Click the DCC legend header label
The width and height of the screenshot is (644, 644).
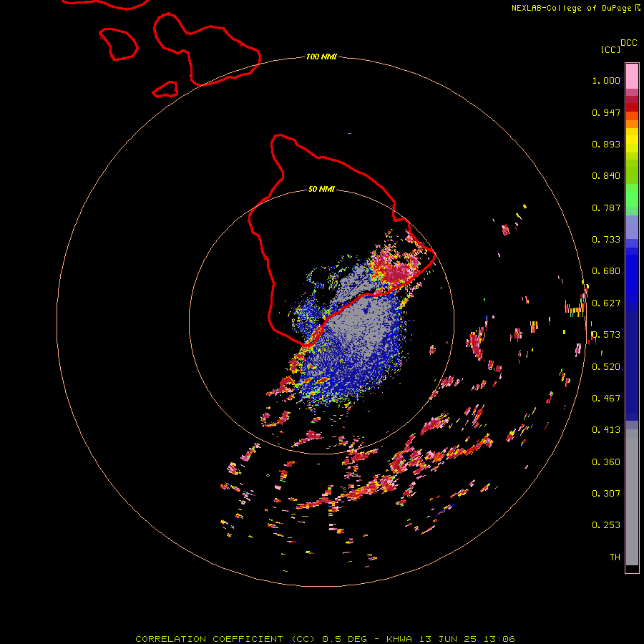point(628,43)
